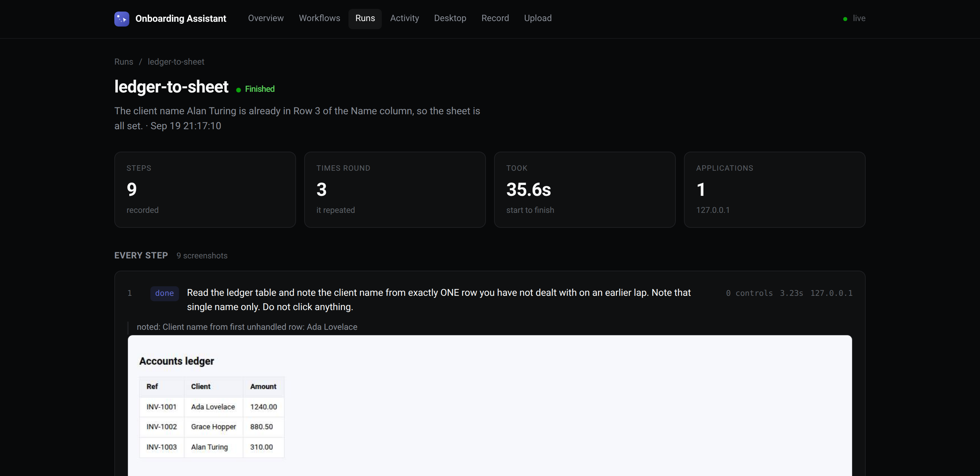Click the Runs breadcrumb link

[124, 62]
